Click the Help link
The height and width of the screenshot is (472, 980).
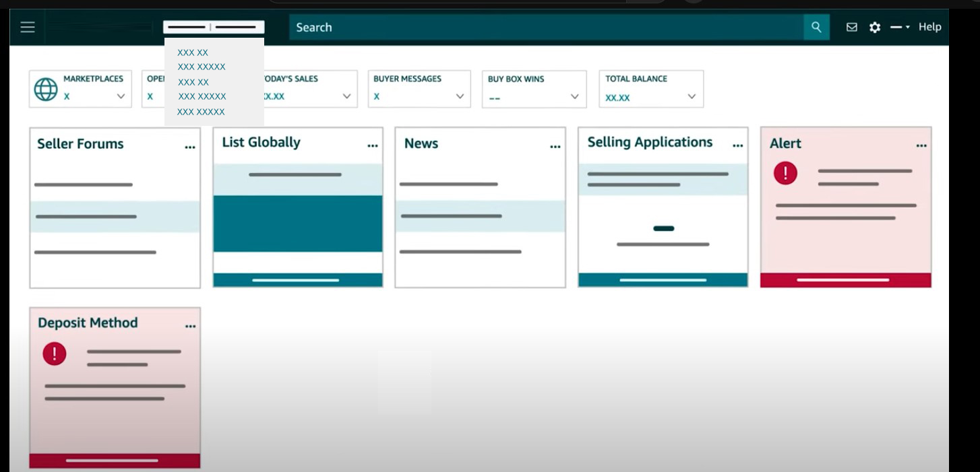tap(929, 27)
